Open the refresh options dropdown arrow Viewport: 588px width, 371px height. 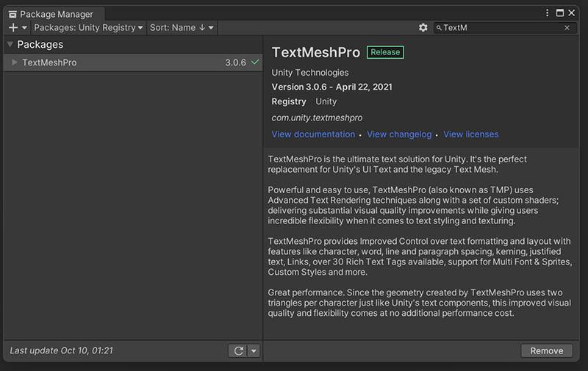pos(254,350)
